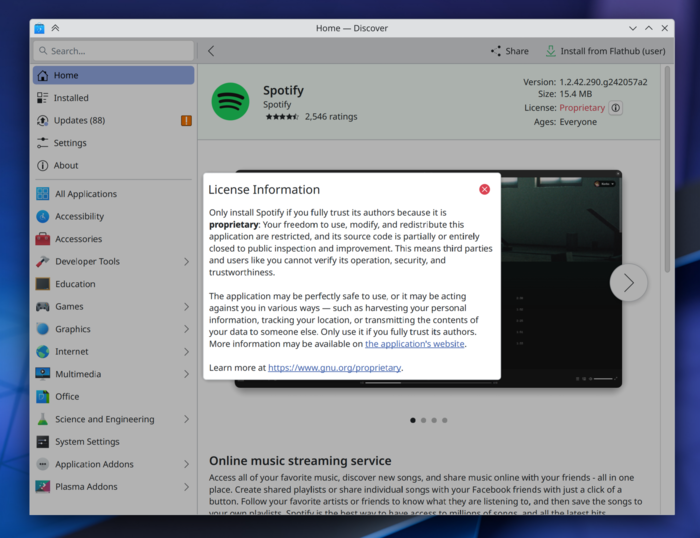This screenshot has height=538, width=700.
Task: Expand the Games category chevron
Action: [187, 307]
